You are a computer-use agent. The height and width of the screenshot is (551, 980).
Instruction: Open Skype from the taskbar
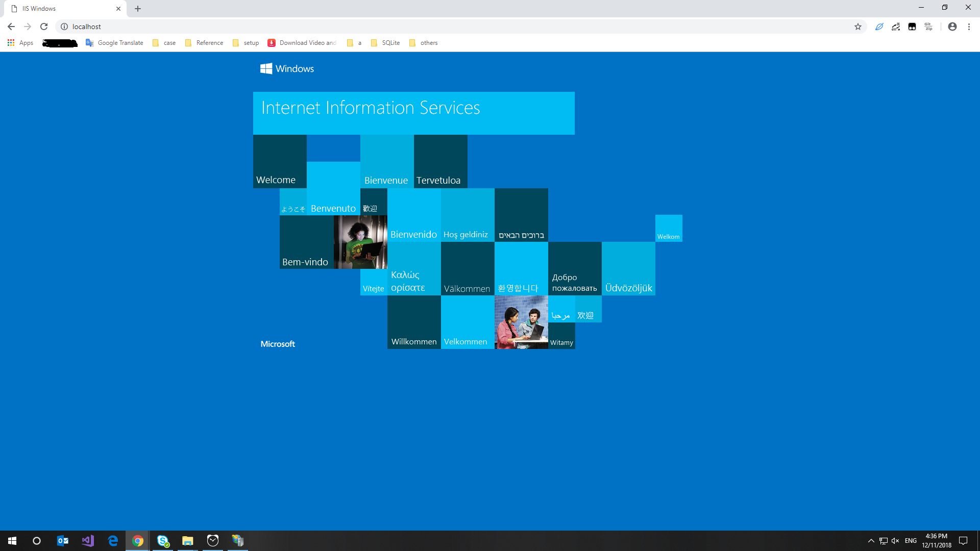(163, 541)
